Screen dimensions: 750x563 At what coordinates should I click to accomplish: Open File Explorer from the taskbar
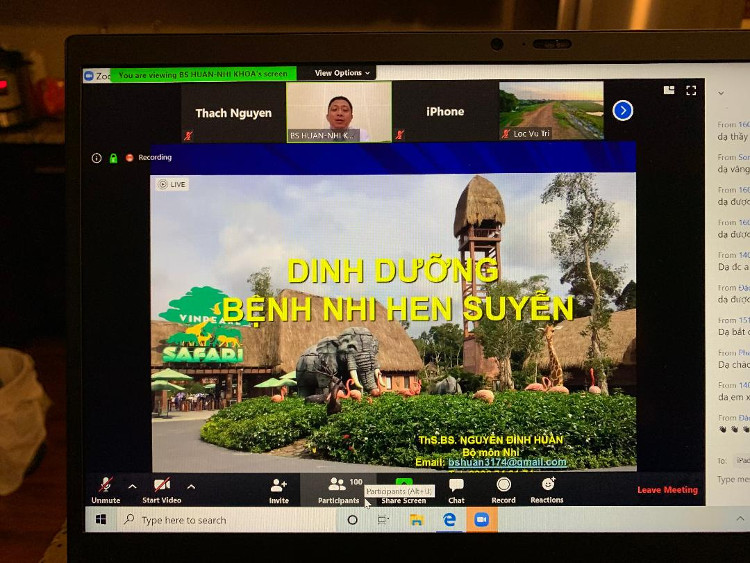[417, 519]
